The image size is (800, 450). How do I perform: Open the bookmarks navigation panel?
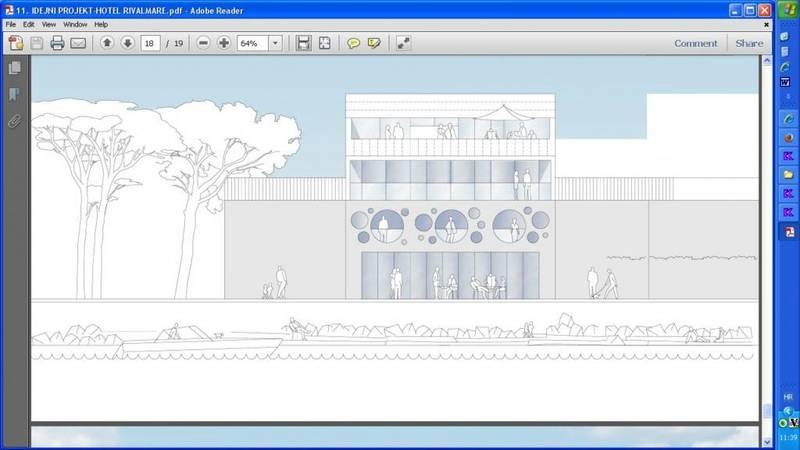pos(14,94)
